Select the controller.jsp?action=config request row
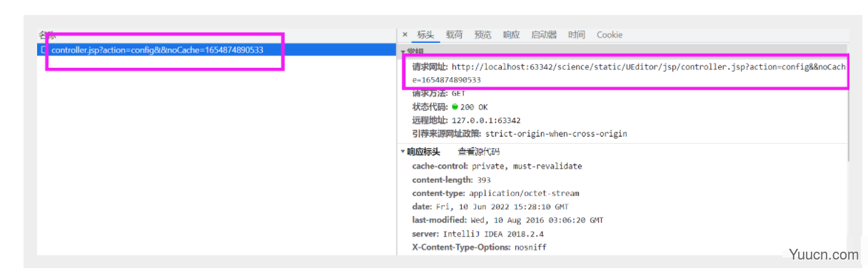 (x=216, y=50)
